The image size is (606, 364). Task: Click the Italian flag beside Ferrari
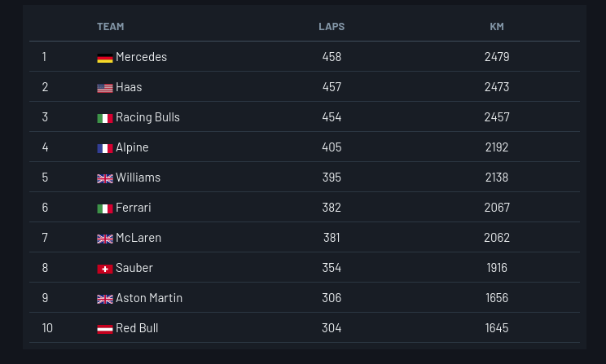[x=105, y=208]
